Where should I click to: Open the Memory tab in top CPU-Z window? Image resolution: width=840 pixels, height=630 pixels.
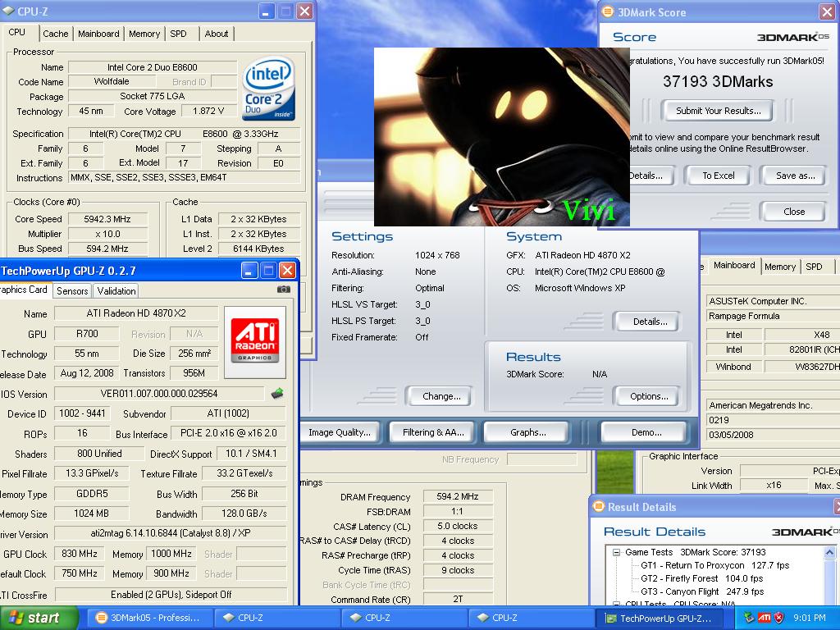144,34
